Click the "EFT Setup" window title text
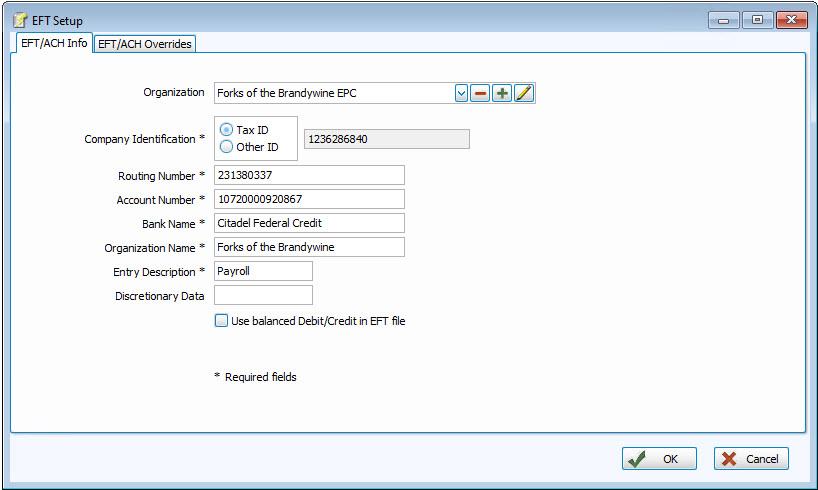The width and height of the screenshot is (818, 490). coord(57,21)
